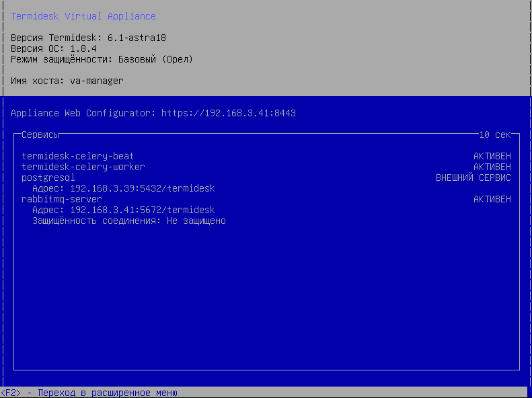
Task: Click the hostname va-manager line
Action: [67, 81]
